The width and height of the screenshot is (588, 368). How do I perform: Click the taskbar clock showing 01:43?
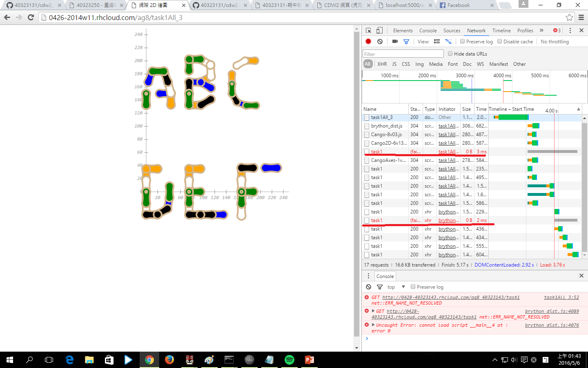point(569,360)
